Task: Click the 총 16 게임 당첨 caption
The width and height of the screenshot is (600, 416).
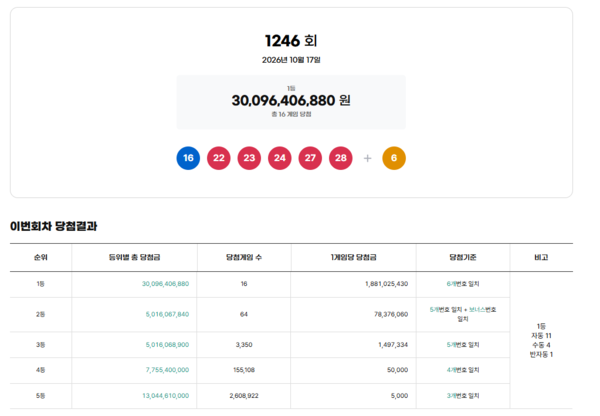Action: point(291,114)
